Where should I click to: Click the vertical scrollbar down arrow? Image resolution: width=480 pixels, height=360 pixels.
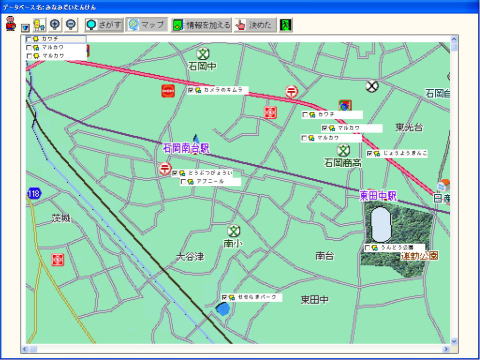point(454,341)
